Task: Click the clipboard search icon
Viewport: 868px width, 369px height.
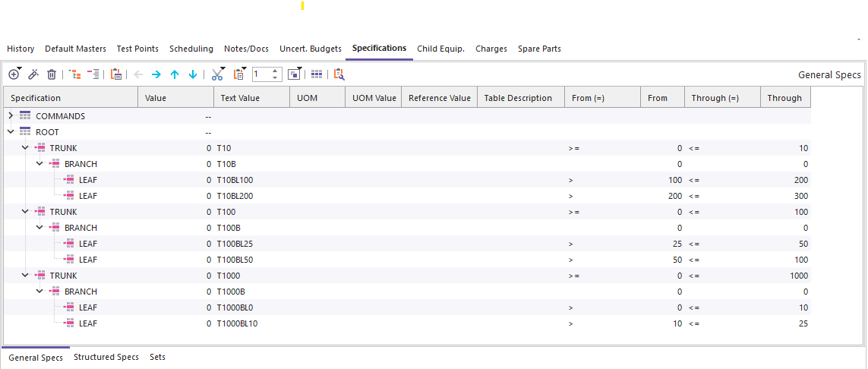Action: point(339,74)
